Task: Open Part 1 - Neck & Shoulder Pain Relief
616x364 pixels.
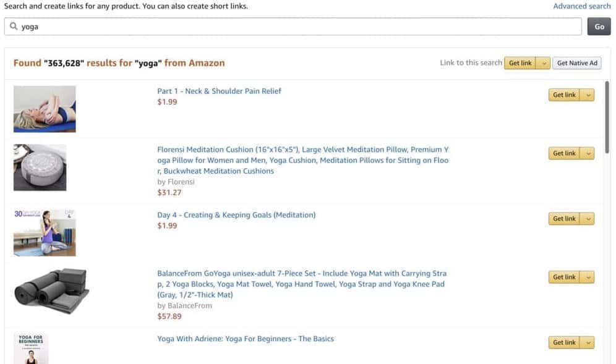Action: pos(219,91)
